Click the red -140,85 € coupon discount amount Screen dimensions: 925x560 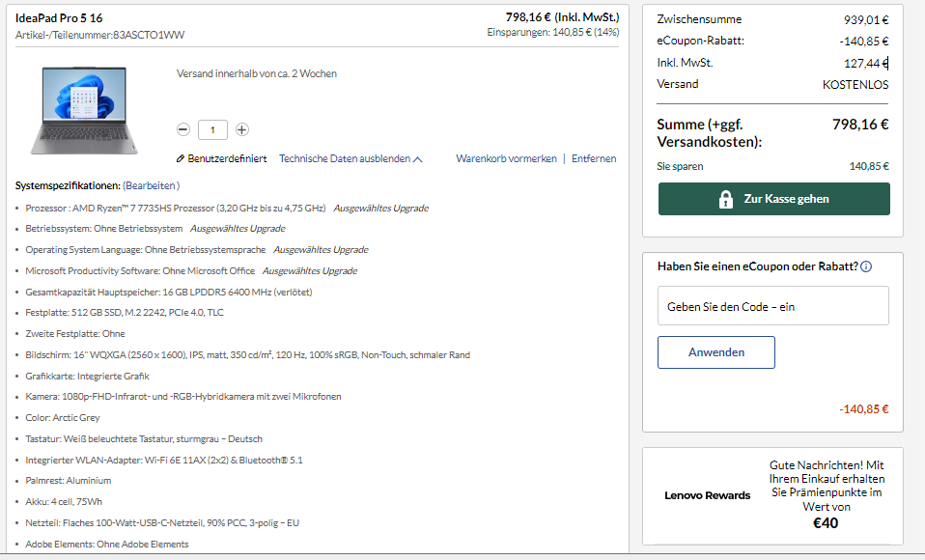click(863, 409)
